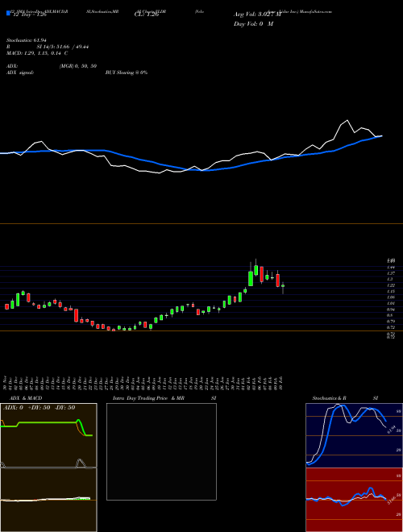The height and width of the screenshot is (532, 403).
Task: Click the ADX and MACD indicator chart panel
Action: [48, 468]
